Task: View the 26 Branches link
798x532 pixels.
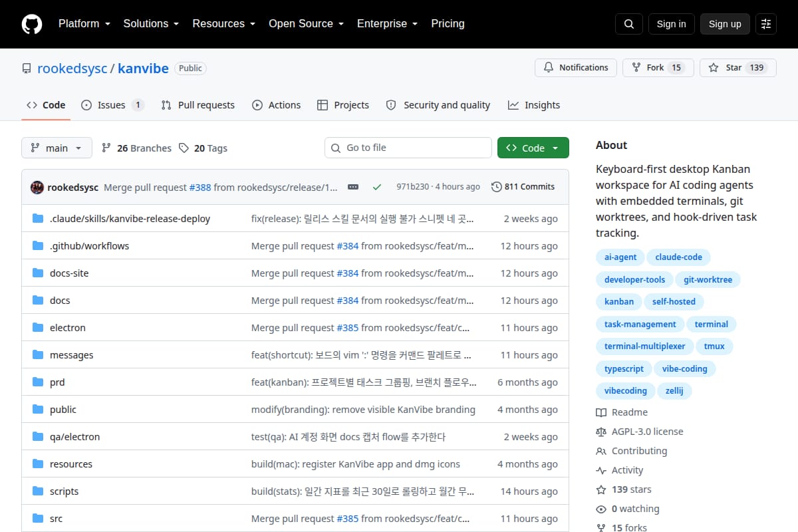Action: 136,148
